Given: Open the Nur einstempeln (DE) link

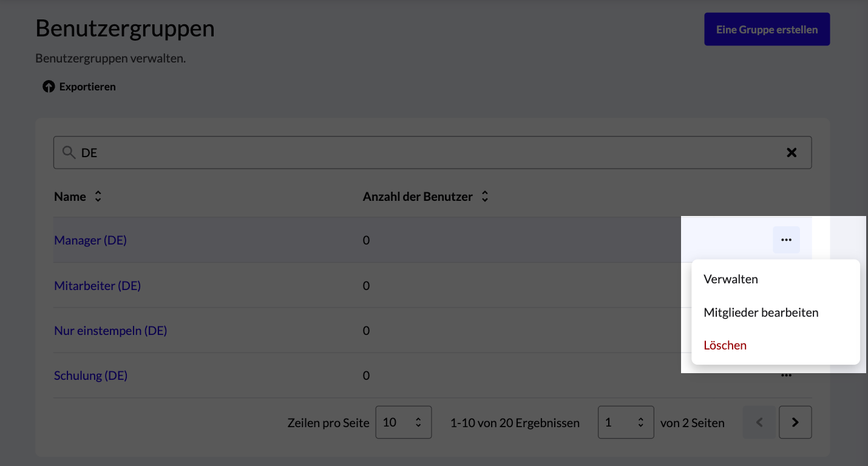Looking at the screenshot, I should point(110,331).
